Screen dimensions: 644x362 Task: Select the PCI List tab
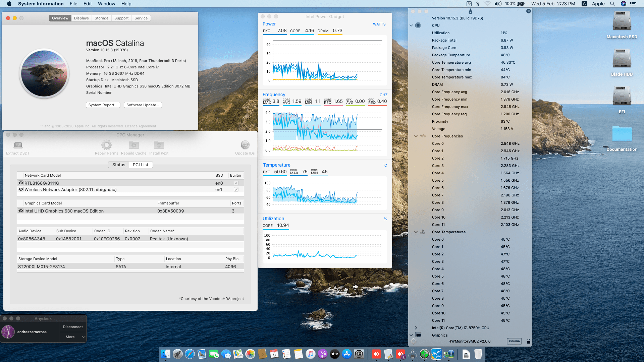pyautogui.click(x=140, y=165)
